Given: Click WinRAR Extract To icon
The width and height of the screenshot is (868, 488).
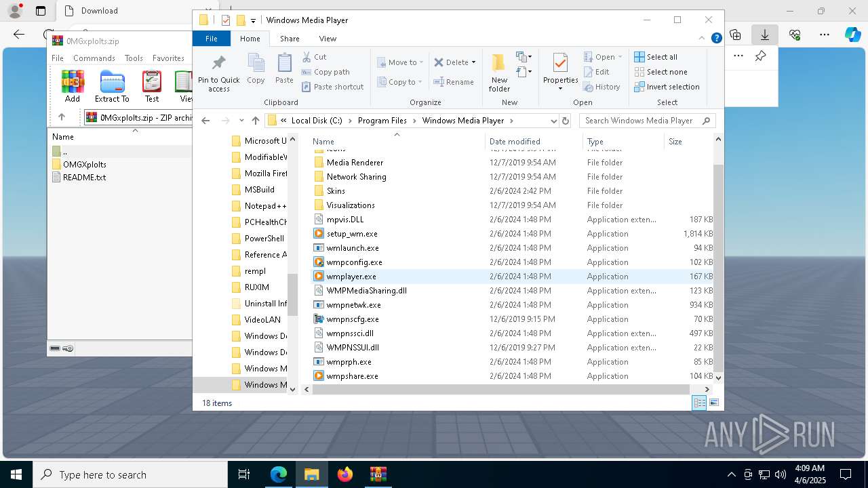Looking at the screenshot, I should (x=112, y=86).
